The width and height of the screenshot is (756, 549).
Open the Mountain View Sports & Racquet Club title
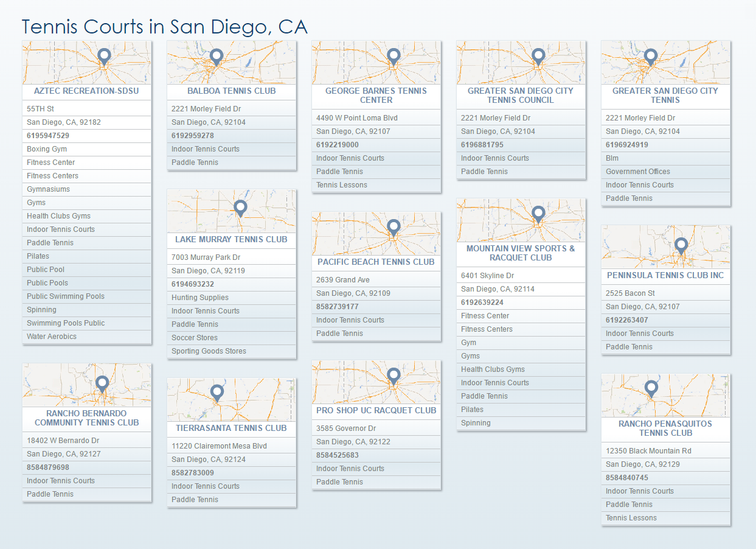[x=521, y=253]
